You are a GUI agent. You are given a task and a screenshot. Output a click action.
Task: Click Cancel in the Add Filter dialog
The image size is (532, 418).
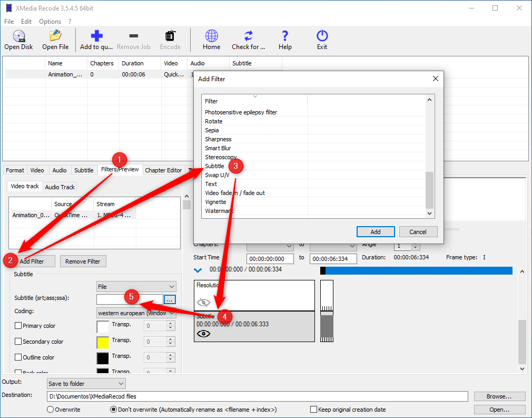tap(418, 232)
